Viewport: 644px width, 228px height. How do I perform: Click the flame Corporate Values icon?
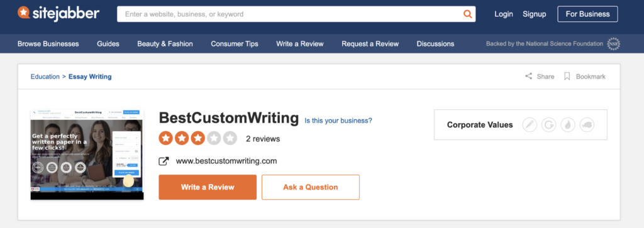(x=568, y=124)
